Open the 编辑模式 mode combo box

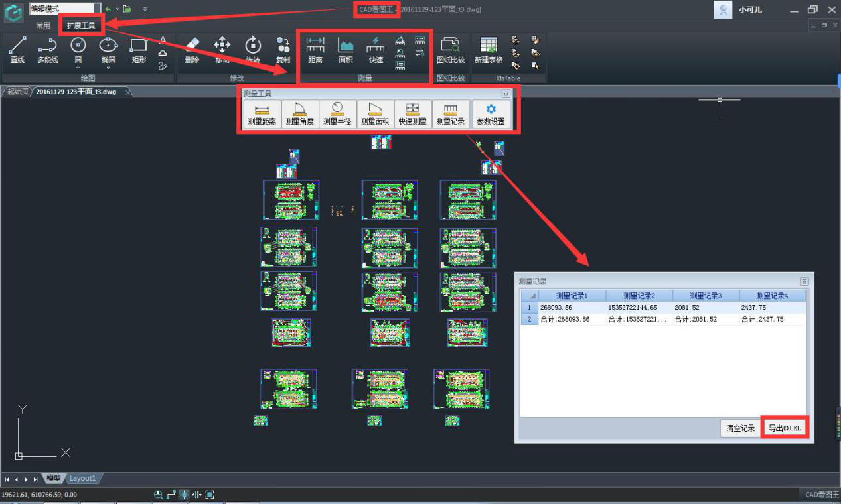64,9
